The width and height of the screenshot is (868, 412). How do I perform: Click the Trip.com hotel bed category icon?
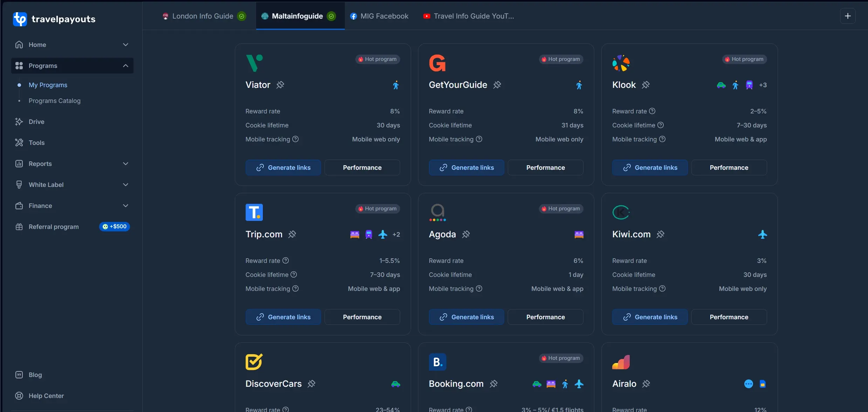[355, 235]
